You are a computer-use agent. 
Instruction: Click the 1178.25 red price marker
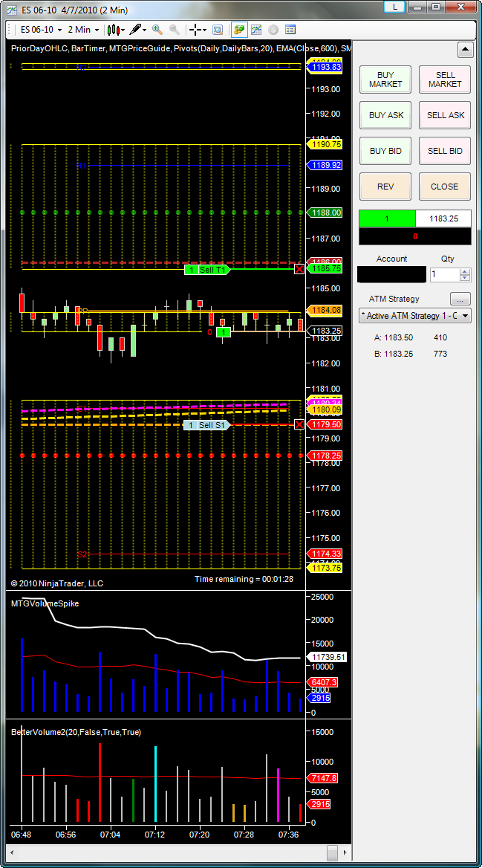tap(325, 455)
